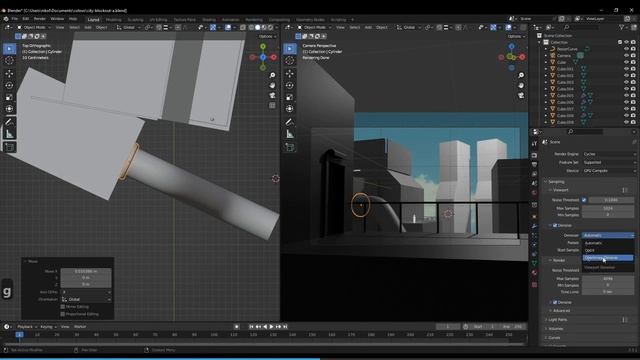Open Feature Set Supported dropdown
Viewport: 640px width, 360px height.
(609, 162)
